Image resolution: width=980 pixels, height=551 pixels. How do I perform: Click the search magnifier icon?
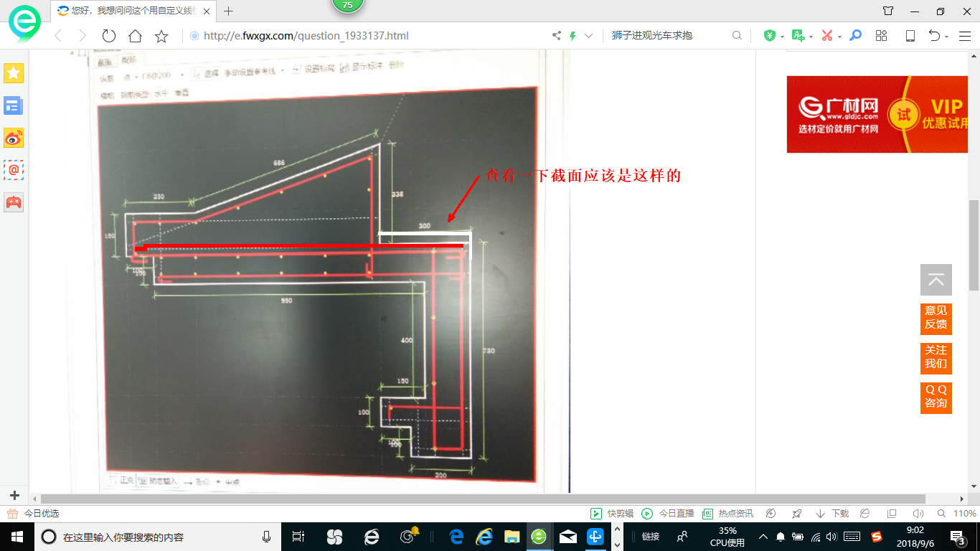737,35
